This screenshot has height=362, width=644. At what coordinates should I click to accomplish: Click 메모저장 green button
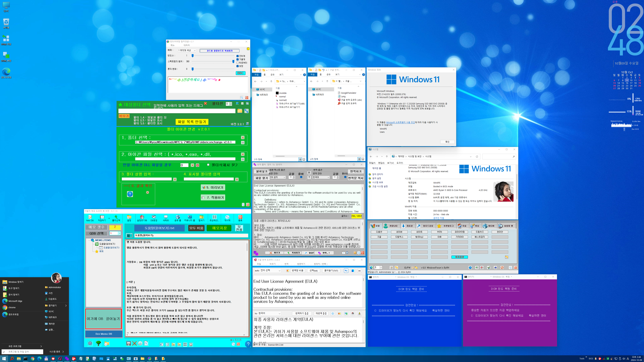click(x=219, y=228)
